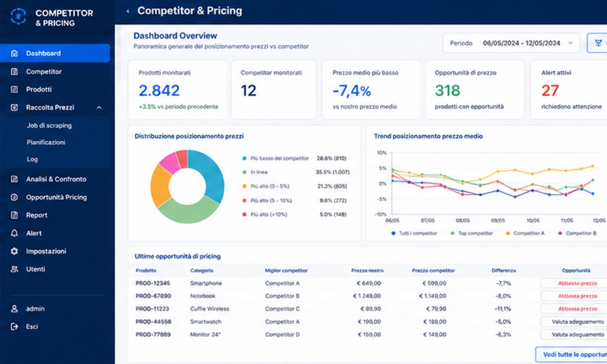607x364 pixels.
Task: Click the Alert bell icon
Action: coord(14,233)
